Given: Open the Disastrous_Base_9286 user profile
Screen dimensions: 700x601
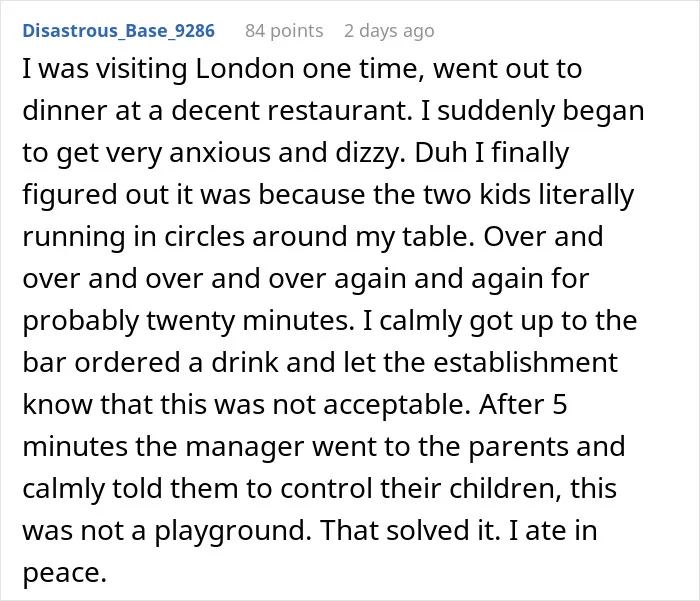Looking at the screenshot, I should click(x=119, y=31).
